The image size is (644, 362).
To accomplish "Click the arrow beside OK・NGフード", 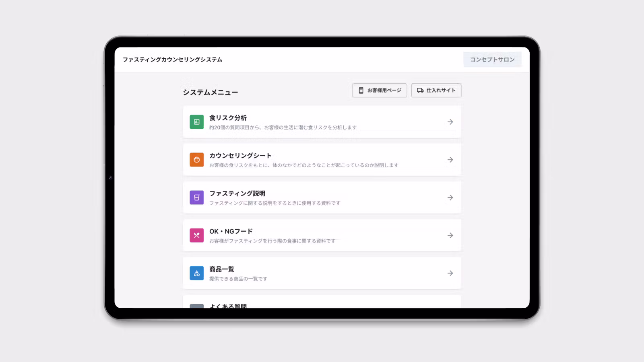I will [x=450, y=235].
